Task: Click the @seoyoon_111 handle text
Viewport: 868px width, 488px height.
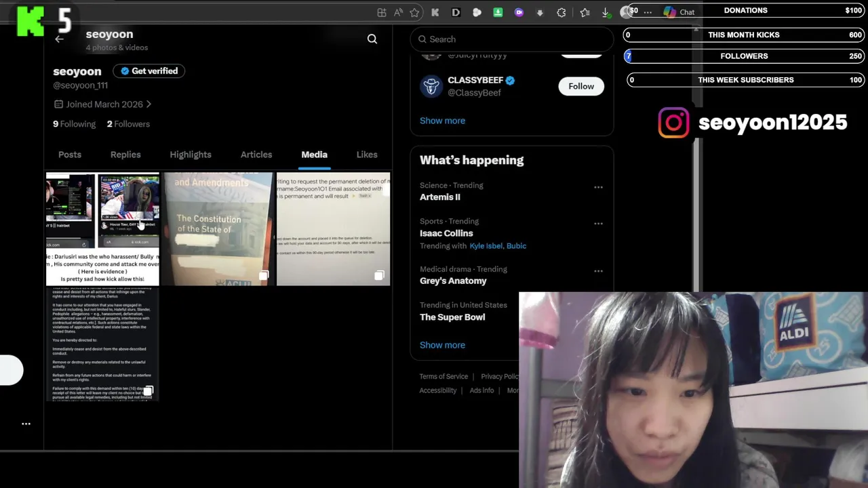Action: (x=80, y=85)
